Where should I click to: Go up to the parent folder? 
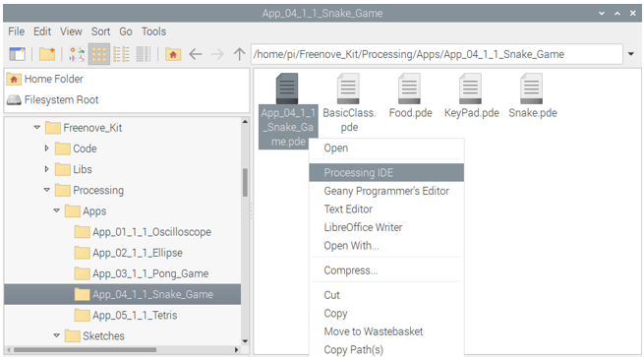coord(239,54)
